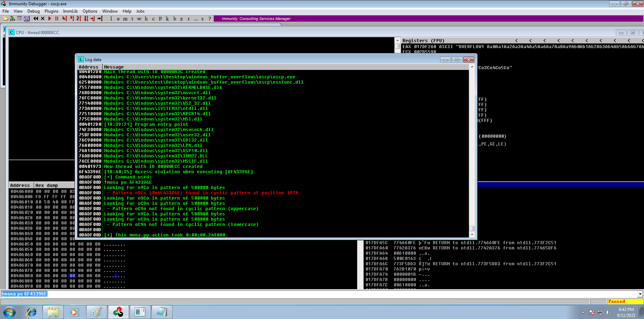Image resolution: width=644 pixels, height=319 pixels.
Task: Click the Log data scrollbar thumb
Action: point(472,228)
